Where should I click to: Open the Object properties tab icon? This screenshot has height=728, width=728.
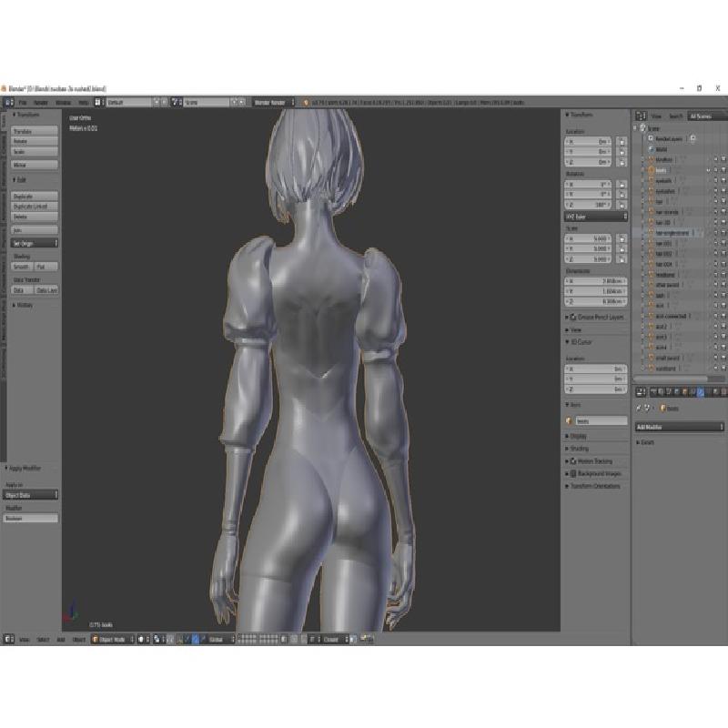685,392
